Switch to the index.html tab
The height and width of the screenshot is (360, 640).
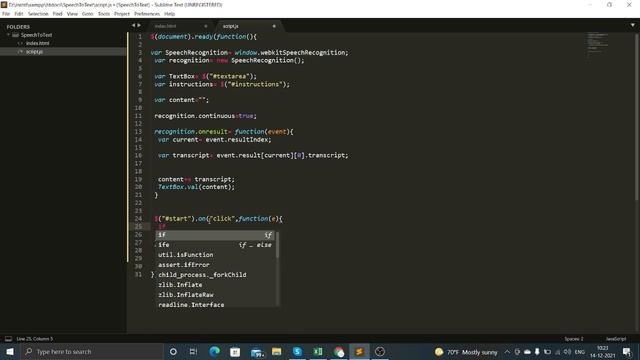(165, 26)
